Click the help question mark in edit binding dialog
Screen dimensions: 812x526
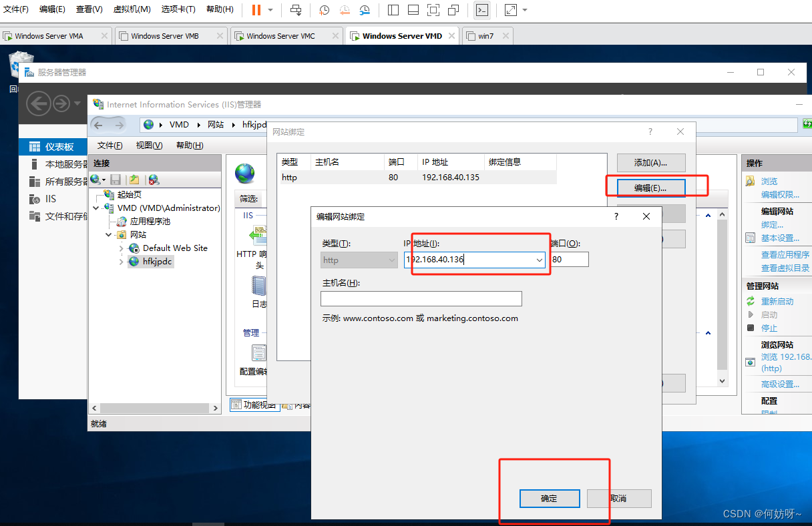click(616, 216)
